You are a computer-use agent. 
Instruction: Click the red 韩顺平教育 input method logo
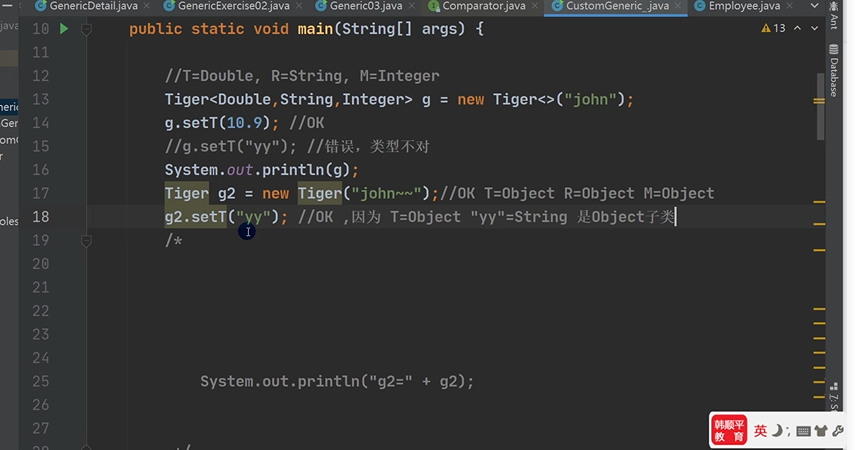729,430
